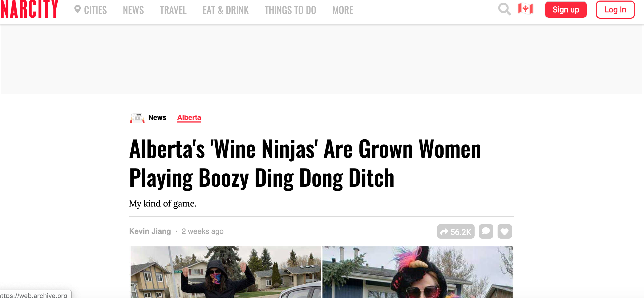Open comments via speech bubble icon
644x298 pixels.
pyautogui.click(x=486, y=231)
